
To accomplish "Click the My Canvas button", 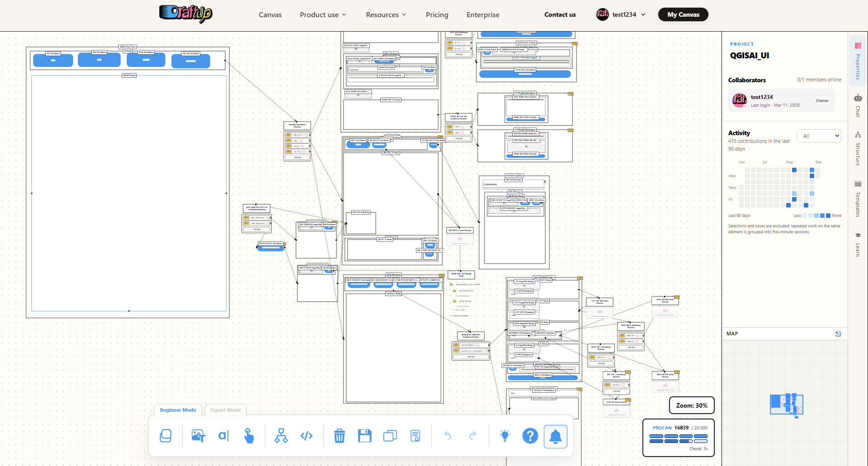I will [x=683, y=14].
